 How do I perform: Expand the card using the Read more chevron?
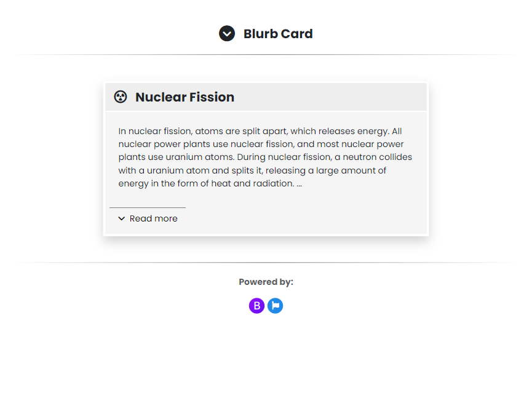[121, 218]
